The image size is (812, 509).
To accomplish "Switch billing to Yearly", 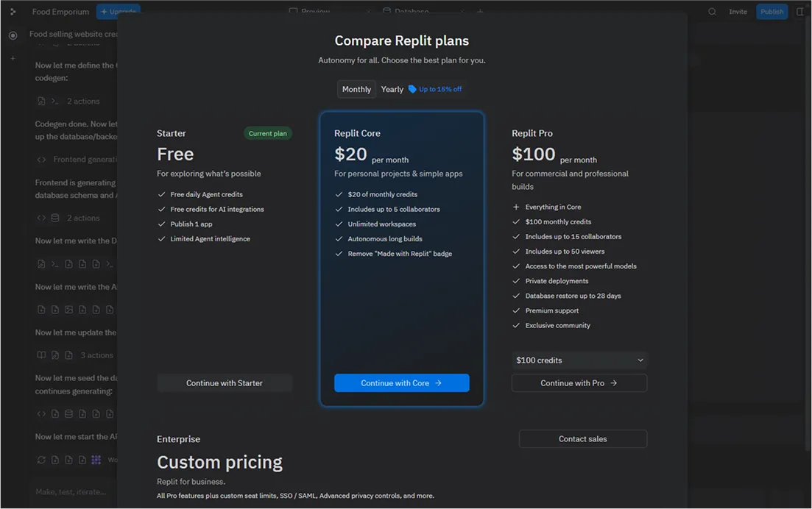I will [x=392, y=88].
